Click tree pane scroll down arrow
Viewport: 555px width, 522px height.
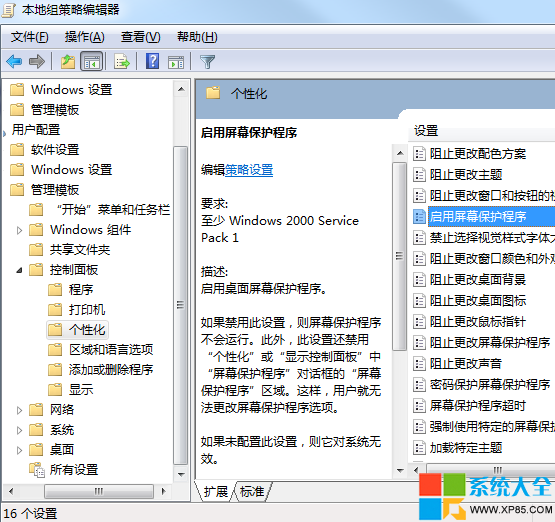(x=181, y=475)
